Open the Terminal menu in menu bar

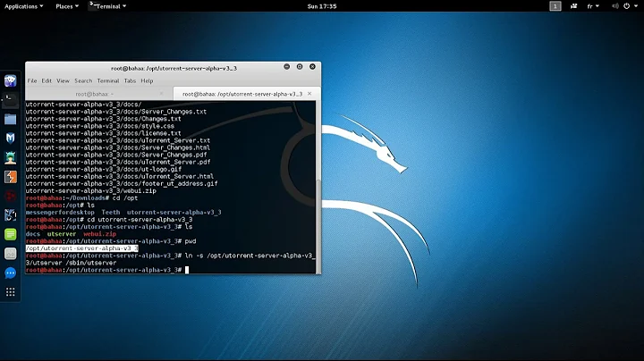tap(108, 80)
